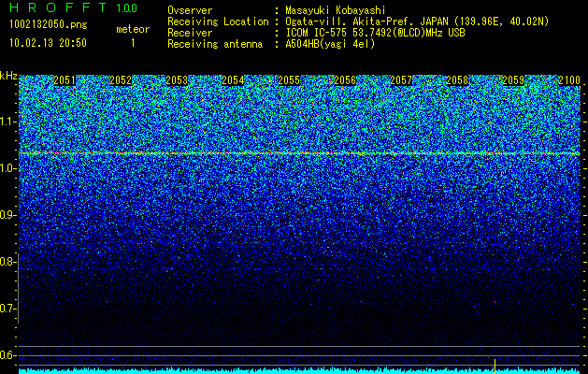This screenshot has height=374, width=588.
Task: Select the version number 1.0.0
Action: [126, 7]
